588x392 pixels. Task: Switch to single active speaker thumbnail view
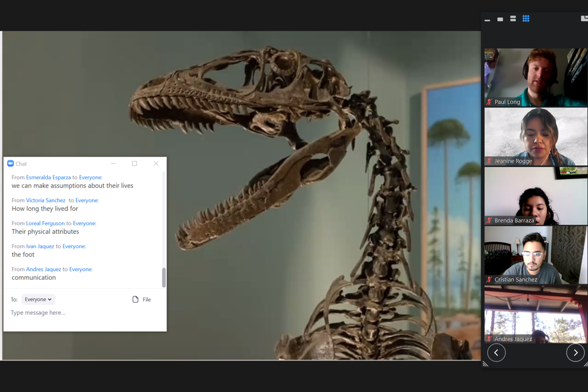[x=500, y=19]
